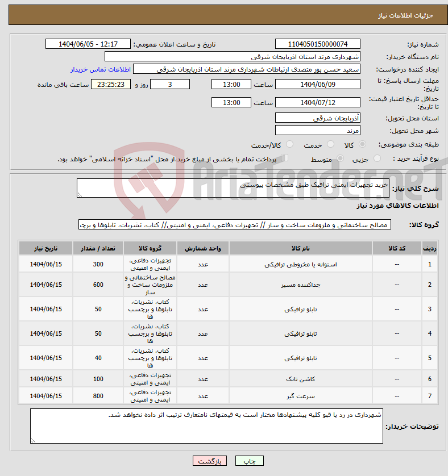
Task: Click the quantity 600 cell
Action: (98, 285)
